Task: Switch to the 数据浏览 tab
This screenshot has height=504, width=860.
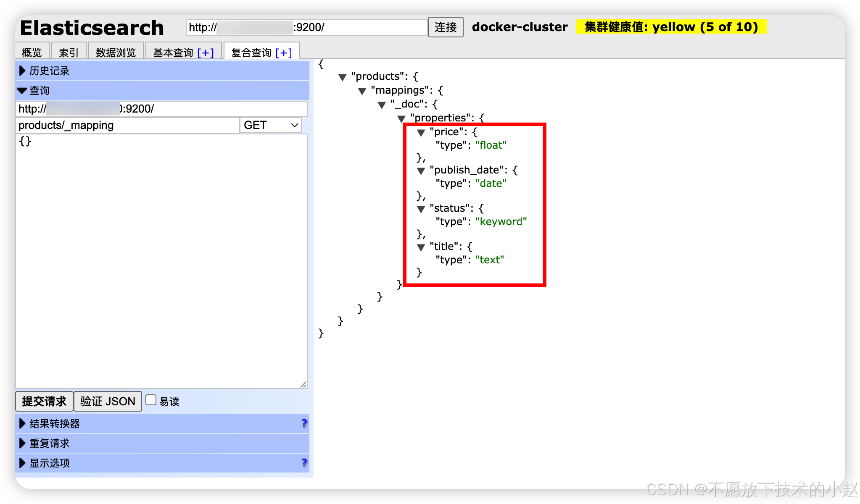Action: coord(116,52)
